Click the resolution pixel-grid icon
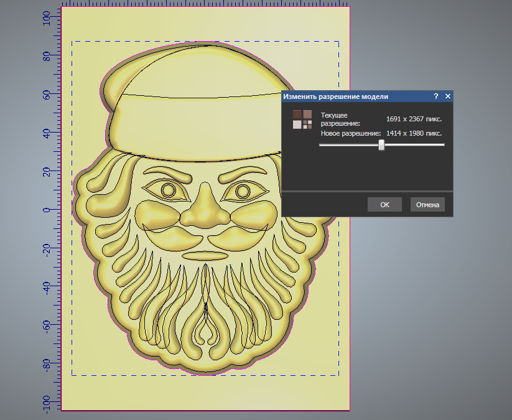The height and width of the screenshot is (420, 512). [x=302, y=119]
